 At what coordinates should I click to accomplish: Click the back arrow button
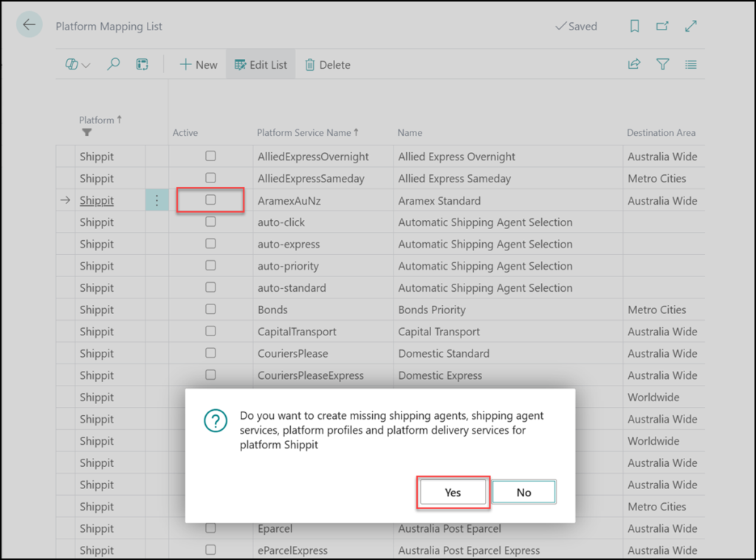29,25
